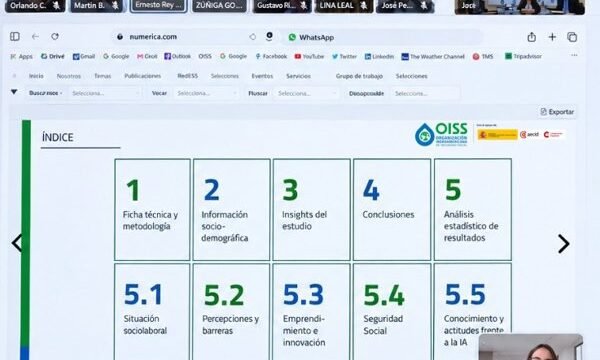Open the Tripadvisor bookmark
The image size is (600, 360).
tap(523, 56)
